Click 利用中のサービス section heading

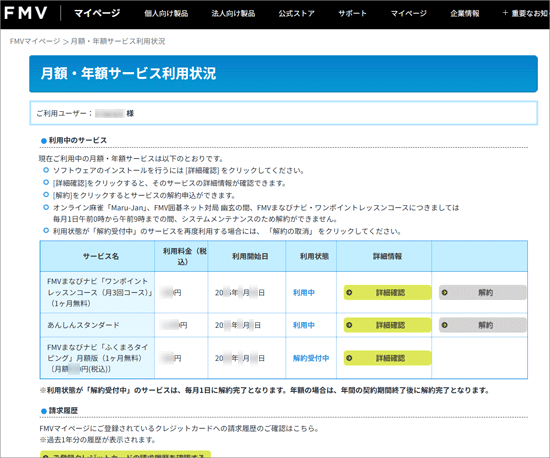coord(78,140)
